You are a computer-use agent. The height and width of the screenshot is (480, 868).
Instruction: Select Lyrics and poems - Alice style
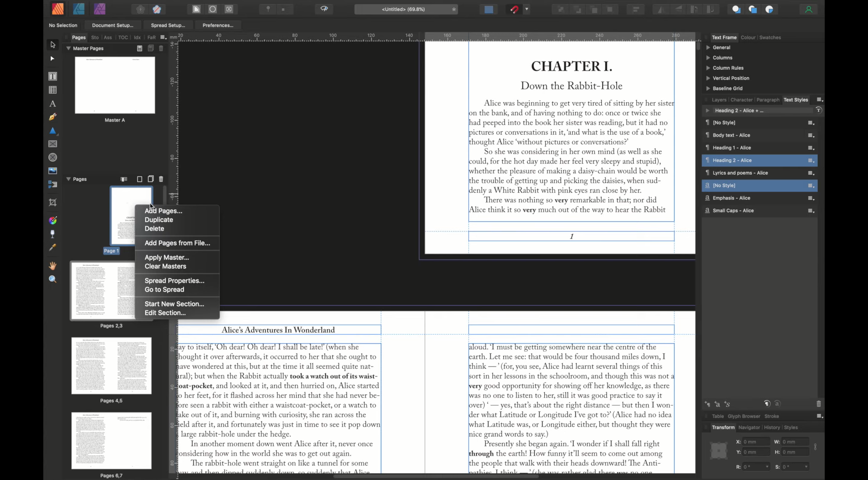[759, 173]
